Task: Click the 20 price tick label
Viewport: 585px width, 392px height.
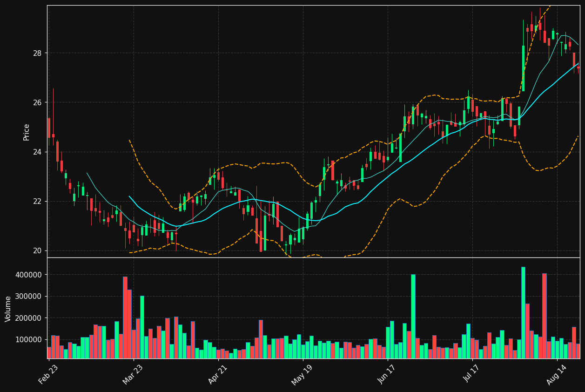Action: [37, 250]
